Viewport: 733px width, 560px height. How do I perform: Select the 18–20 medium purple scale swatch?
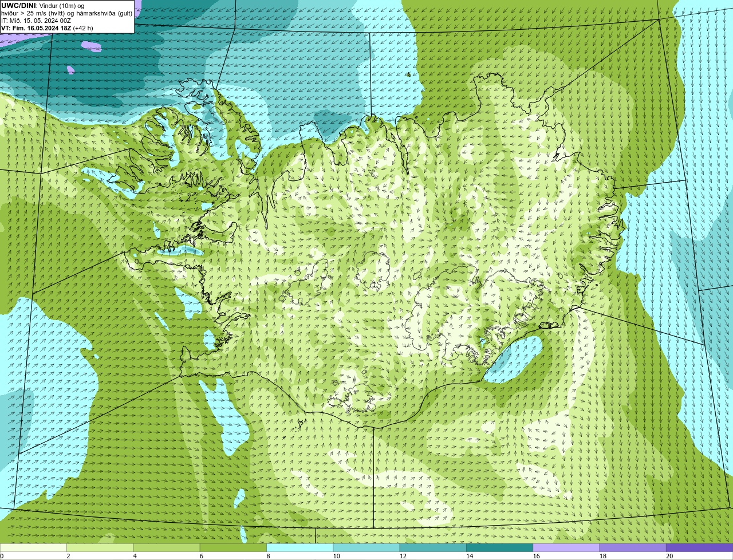click(x=633, y=547)
